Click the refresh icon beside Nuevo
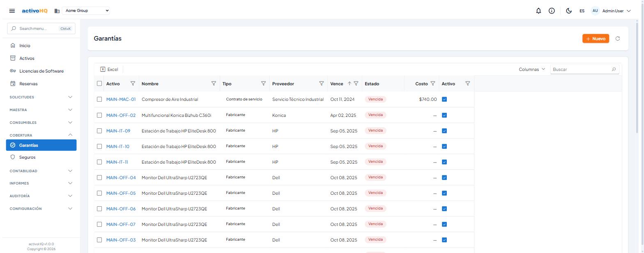 point(617,39)
